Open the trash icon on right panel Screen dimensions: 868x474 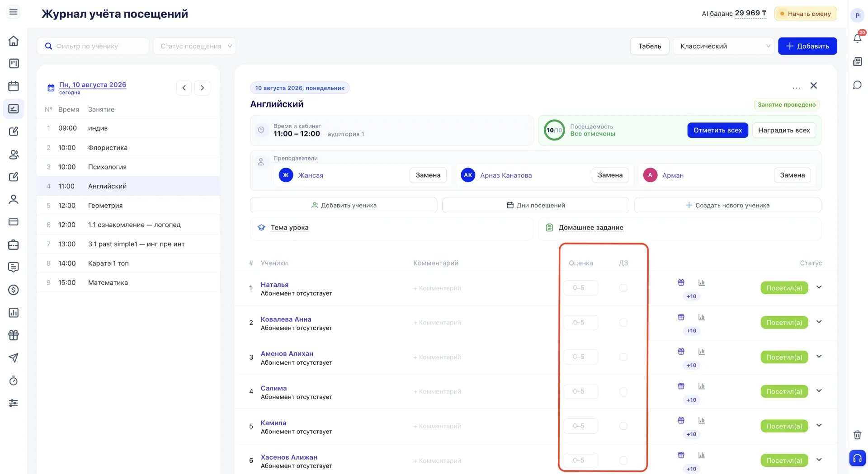(857, 435)
